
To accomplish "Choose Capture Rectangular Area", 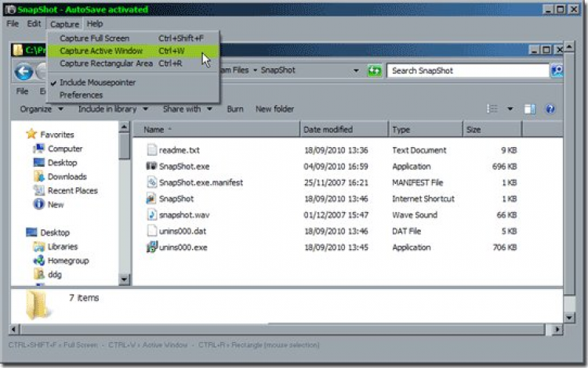I will [132, 63].
